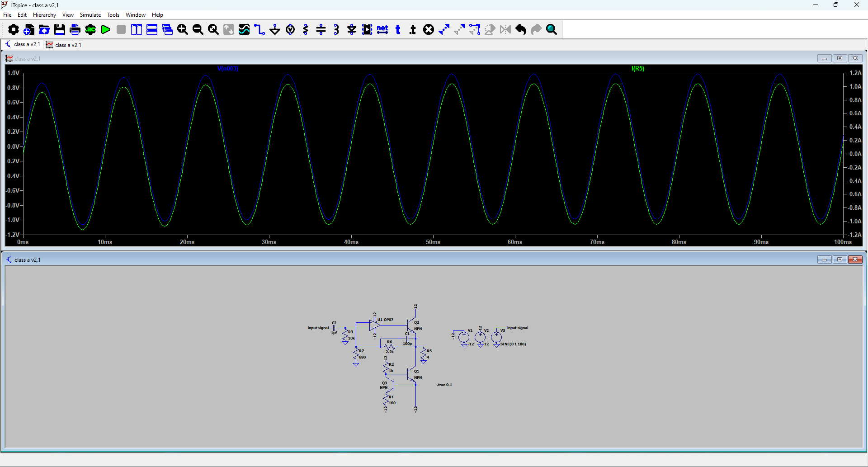Image resolution: width=868 pixels, height=467 pixels.
Task: Restore the waveform plot window
Action: (840, 58)
